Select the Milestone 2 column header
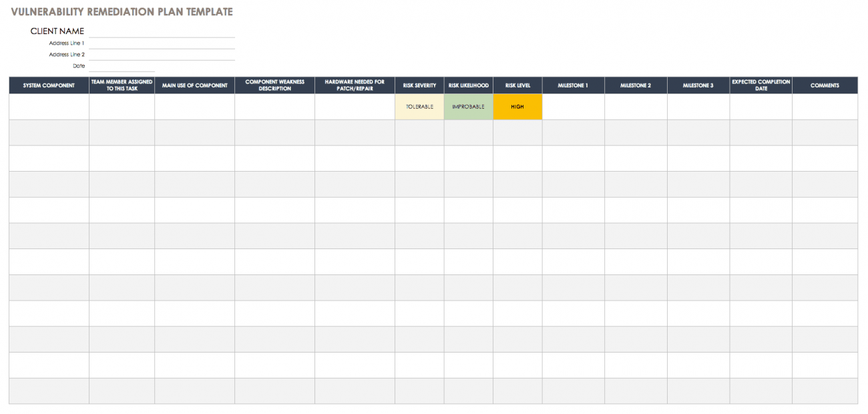The height and width of the screenshot is (414, 868). [636, 85]
